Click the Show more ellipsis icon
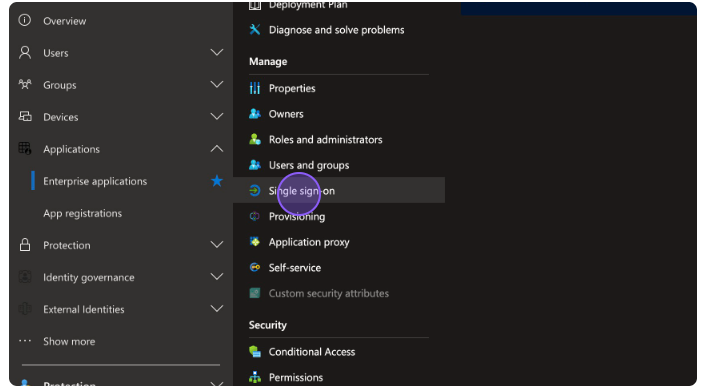The width and height of the screenshot is (707, 392). tap(25, 341)
